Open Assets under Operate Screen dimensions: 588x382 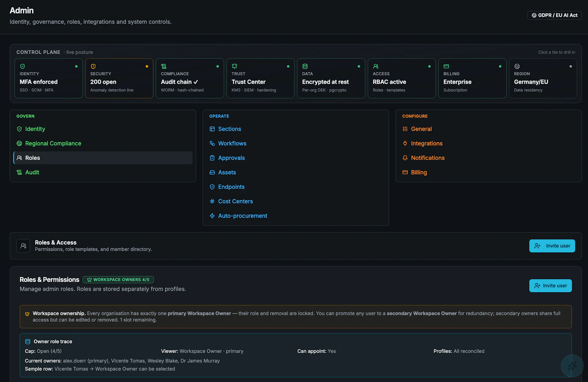pos(296,172)
